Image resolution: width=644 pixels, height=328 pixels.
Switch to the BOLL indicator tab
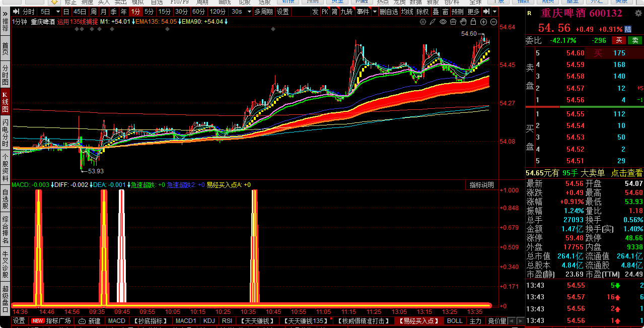(x=455, y=321)
